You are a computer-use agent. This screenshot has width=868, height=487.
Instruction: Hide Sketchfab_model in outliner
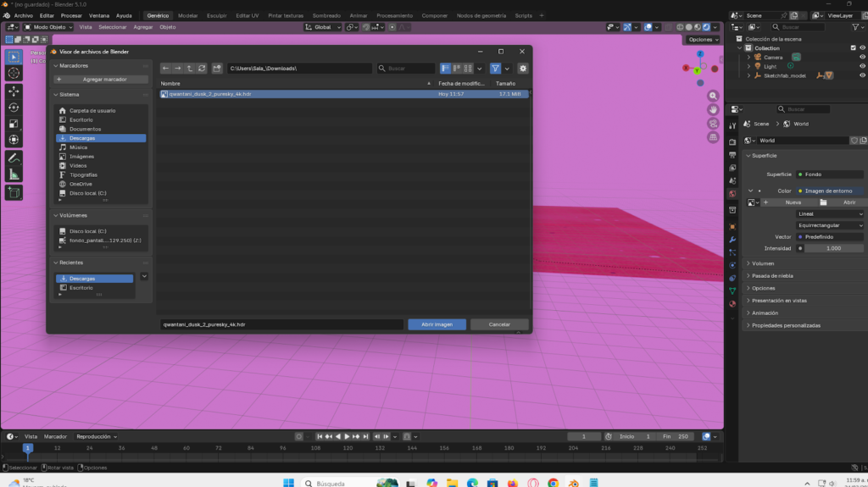862,76
